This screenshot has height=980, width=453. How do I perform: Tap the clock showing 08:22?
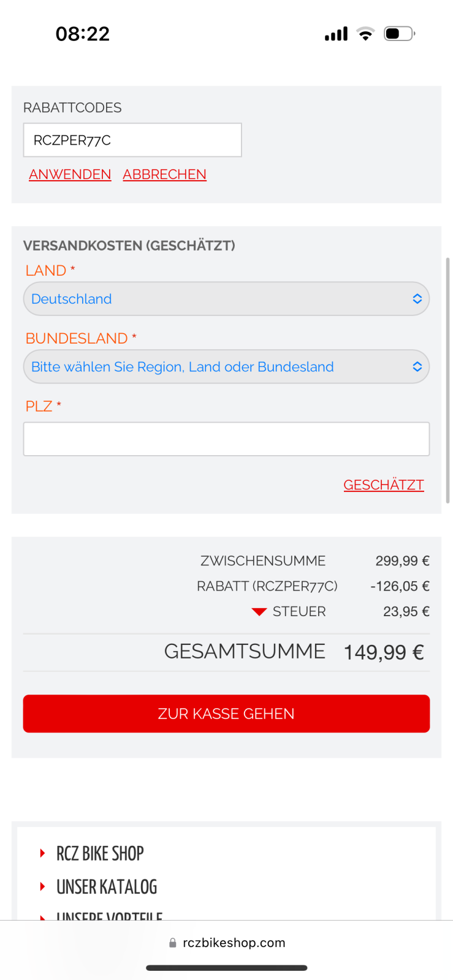point(83,34)
